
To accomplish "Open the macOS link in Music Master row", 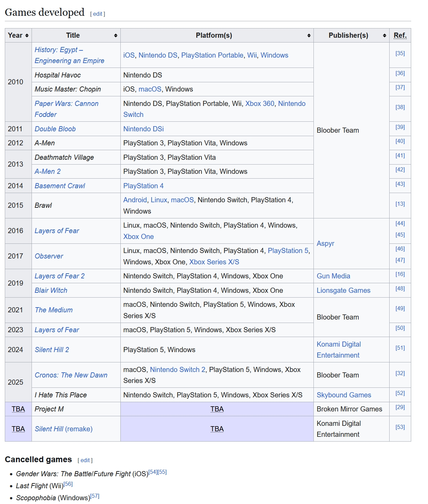I will [x=150, y=89].
